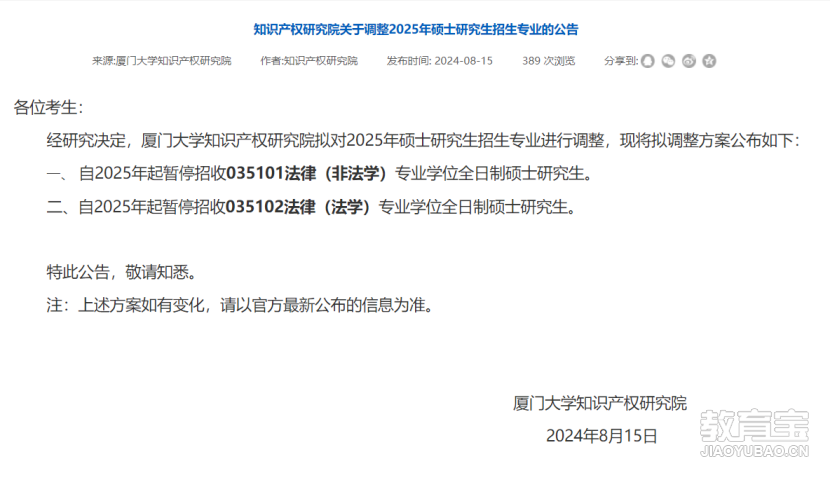Open the blue announcement title link
Screen dimensions: 830x480
click(416, 30)
